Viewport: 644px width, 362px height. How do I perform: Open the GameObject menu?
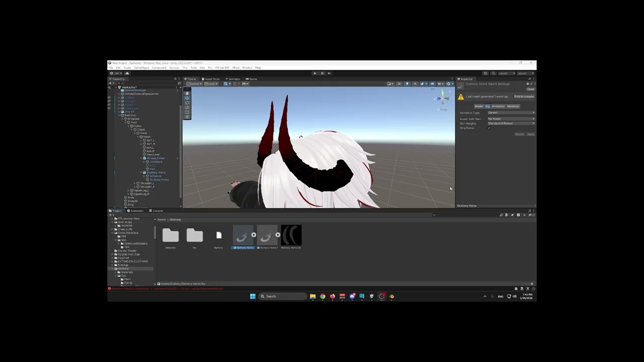pos(141,67)
